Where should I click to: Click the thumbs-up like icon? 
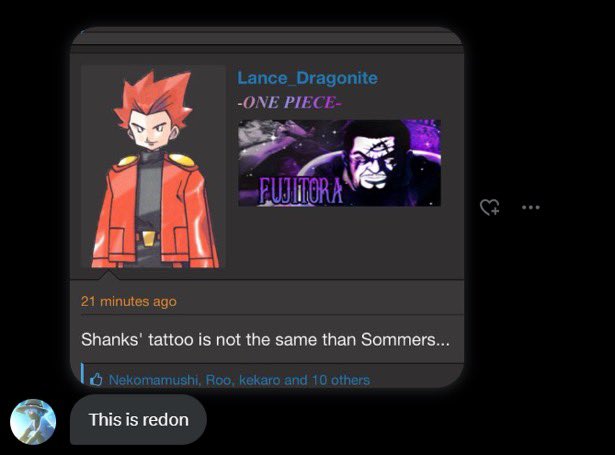[x=96, y=379]
